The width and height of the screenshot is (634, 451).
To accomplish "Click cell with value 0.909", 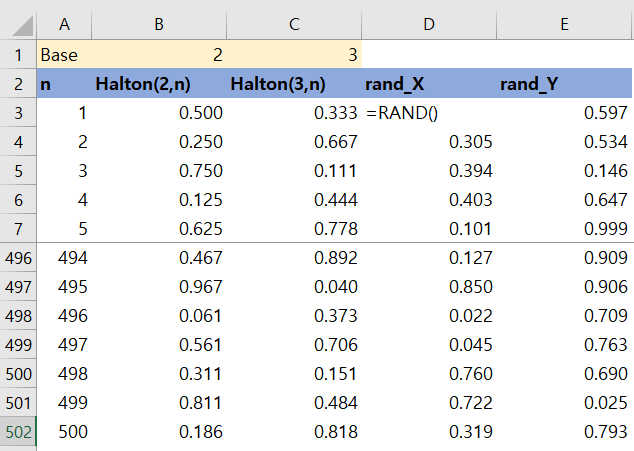I will (564, 258).
